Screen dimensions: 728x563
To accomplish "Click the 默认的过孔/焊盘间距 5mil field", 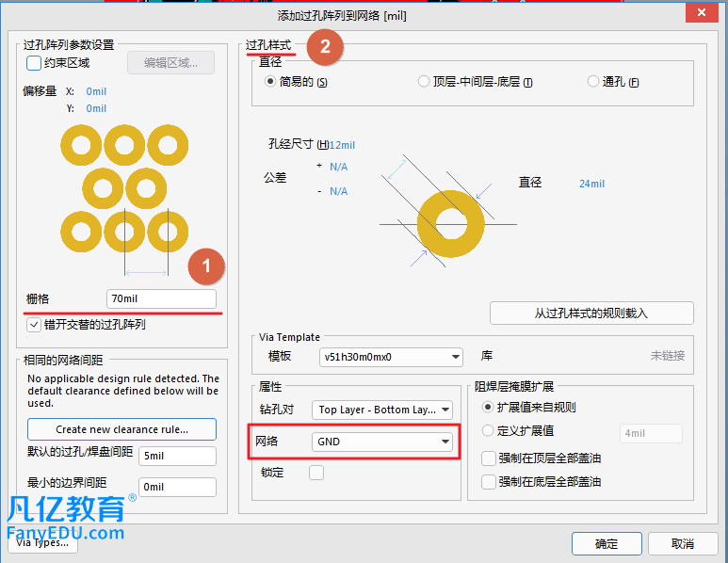I will 177,456.
